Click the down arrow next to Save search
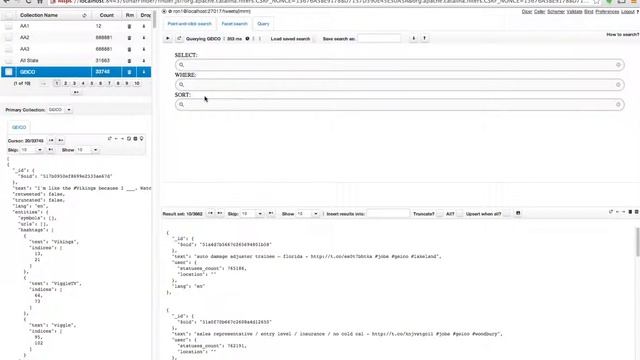This screenshot has width=640, height=360. click(413, 38)
